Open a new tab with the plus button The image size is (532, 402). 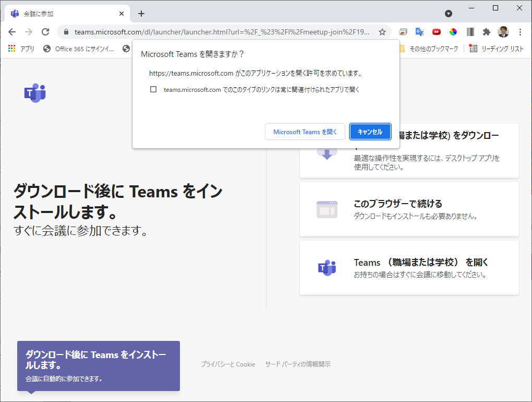[141, 14]
